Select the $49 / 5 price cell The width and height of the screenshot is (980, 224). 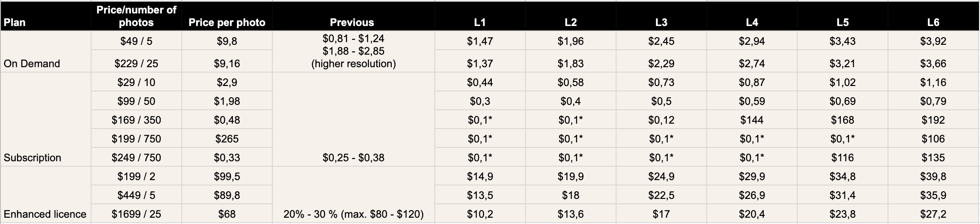tap(136, 41)
